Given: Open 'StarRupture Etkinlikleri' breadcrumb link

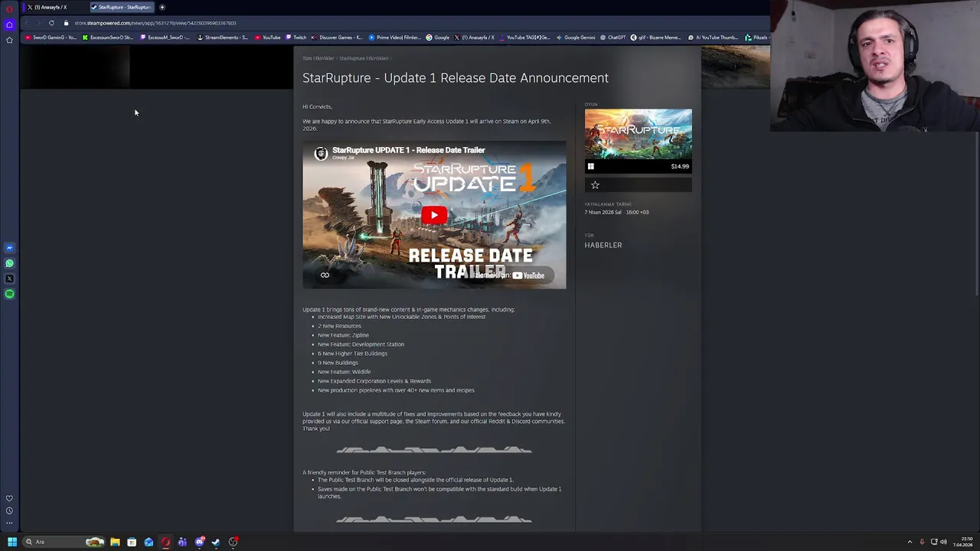Looking at the screenshot, I should pyautogui.click(x=364, y=58).
